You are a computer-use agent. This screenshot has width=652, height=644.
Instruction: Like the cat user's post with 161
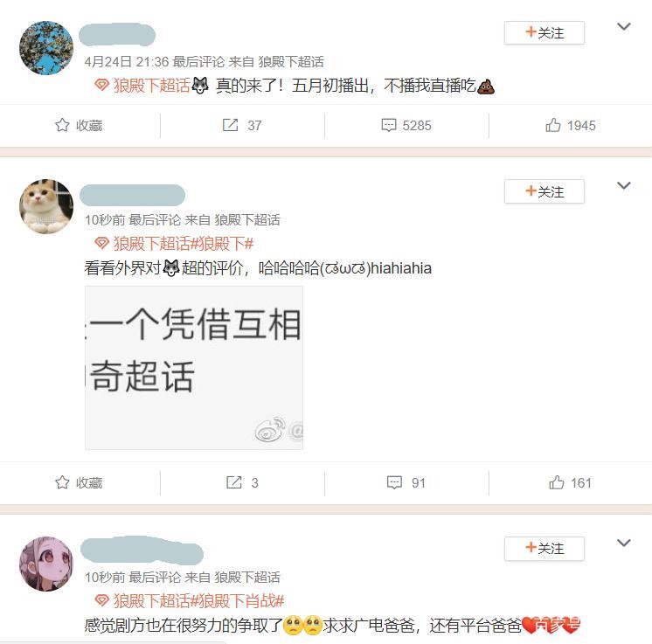557,482
